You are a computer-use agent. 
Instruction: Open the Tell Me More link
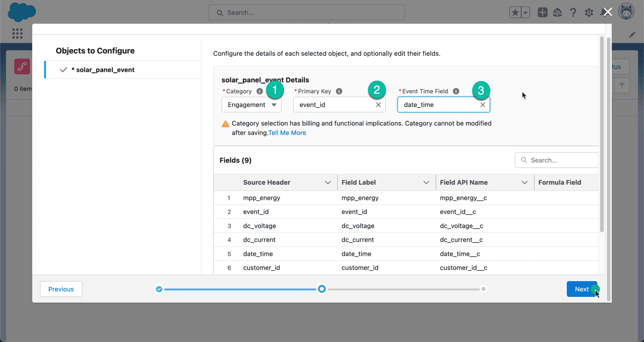(287, 133)
